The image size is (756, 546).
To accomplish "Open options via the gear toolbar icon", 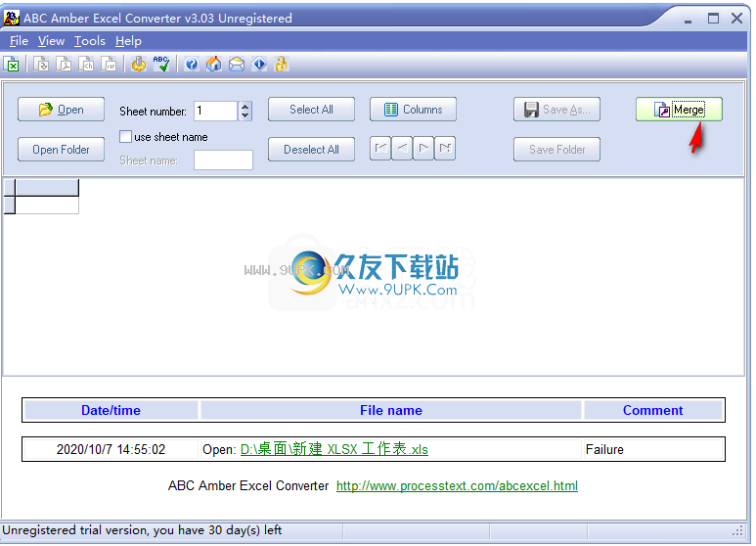I will click(x=139, y=64).
